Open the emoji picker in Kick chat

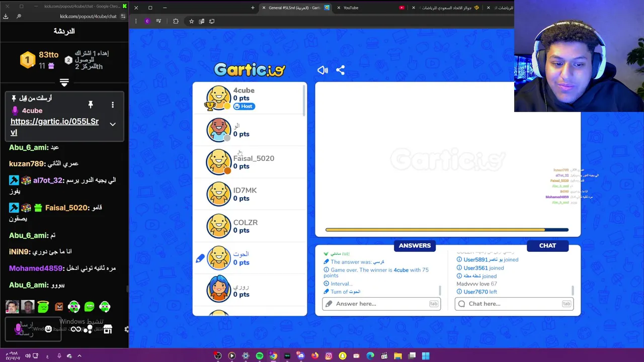[48, 329]
